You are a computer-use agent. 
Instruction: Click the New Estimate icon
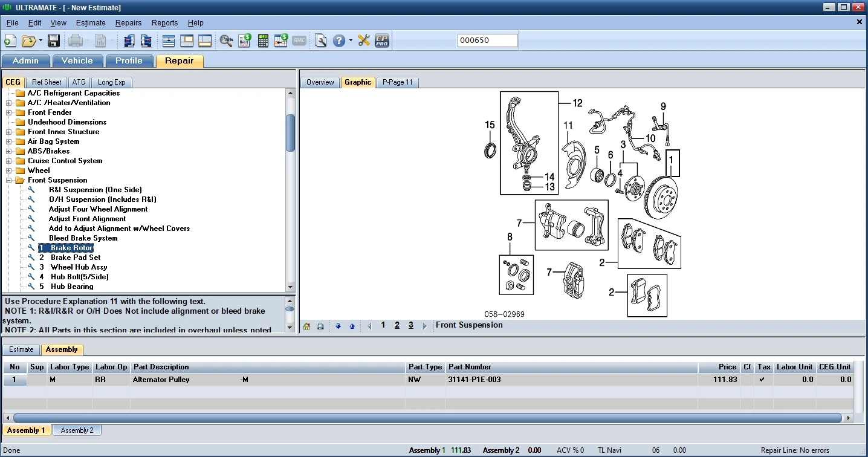tap(10, 41)
